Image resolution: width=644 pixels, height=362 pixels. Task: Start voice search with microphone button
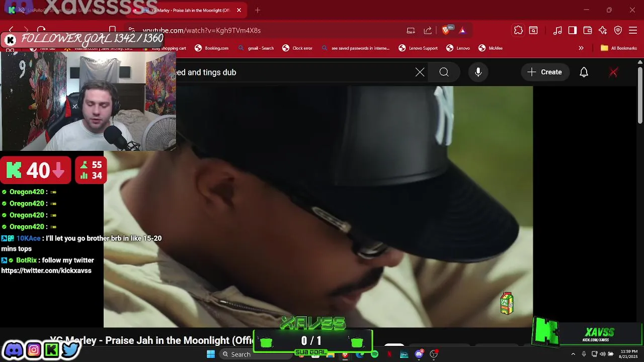tap(478, 72)
